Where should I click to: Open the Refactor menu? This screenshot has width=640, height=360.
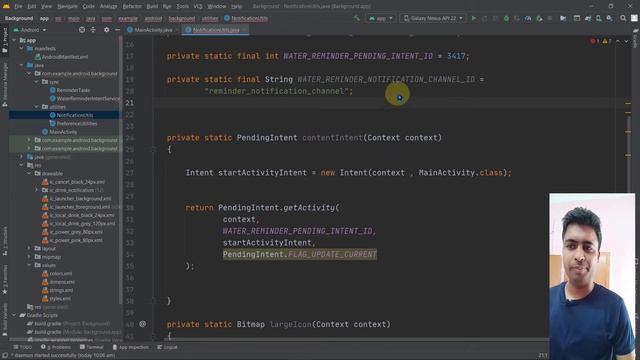point(132,6)
